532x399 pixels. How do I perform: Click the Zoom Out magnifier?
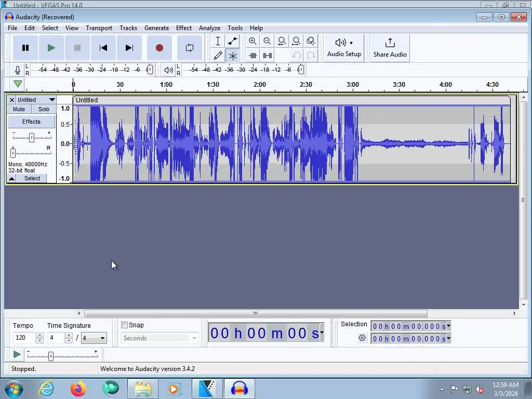[x=267, y=42]
